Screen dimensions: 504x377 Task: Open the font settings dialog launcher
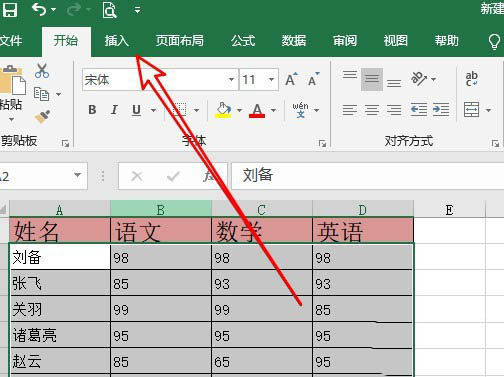click(x=322, y=144)
